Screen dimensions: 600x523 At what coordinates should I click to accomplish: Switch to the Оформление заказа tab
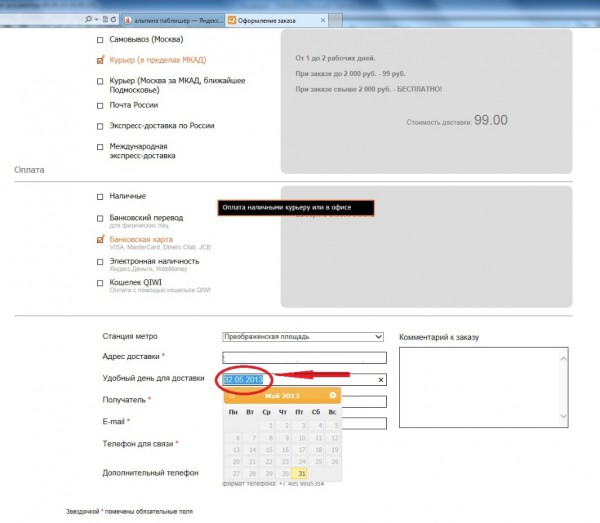[277, 20]
